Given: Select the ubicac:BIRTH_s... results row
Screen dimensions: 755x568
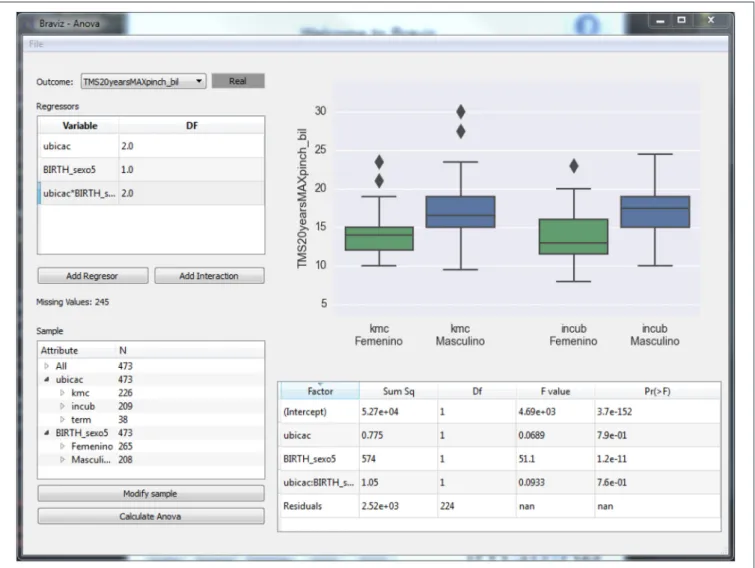Looking at the screenshot, I should [500, 482].
